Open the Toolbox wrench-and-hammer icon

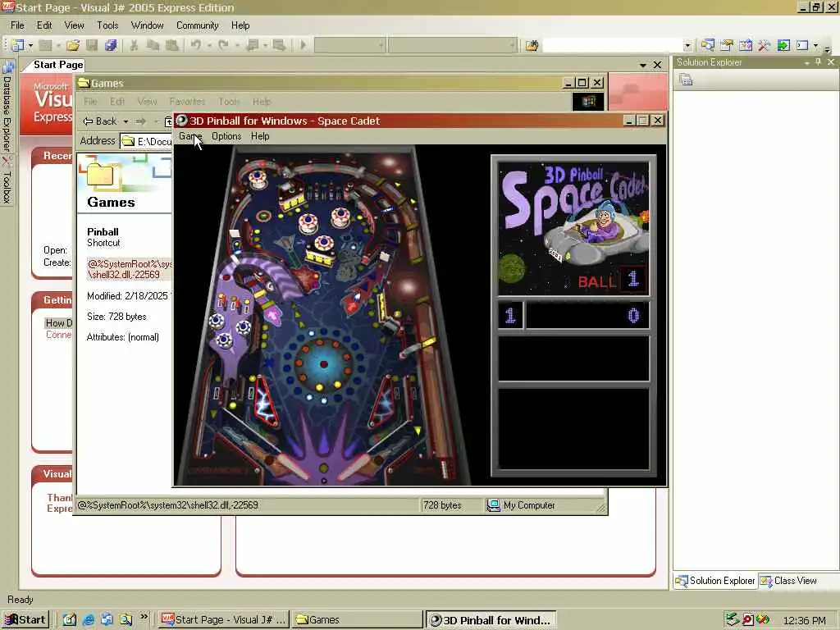pyautogui.click(x=764, y=46)
